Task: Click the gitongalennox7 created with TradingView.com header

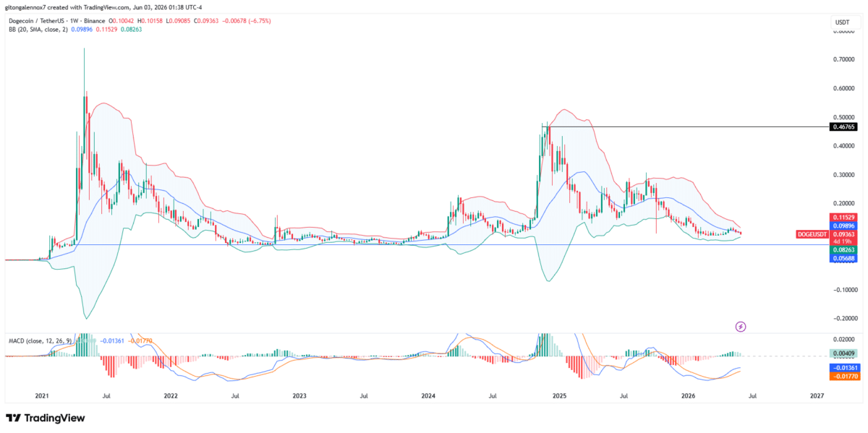Action: click(x=105, y=7)
